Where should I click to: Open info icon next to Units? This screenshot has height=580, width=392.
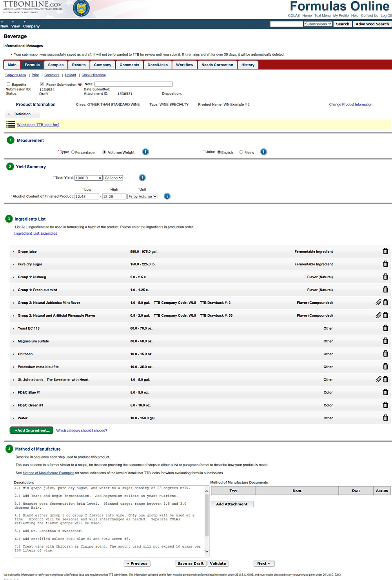264,152
